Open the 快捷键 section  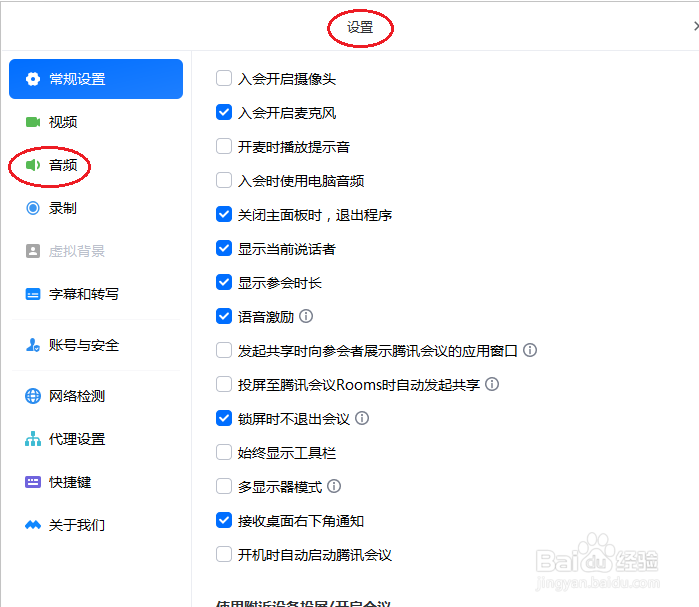[96, 482]
